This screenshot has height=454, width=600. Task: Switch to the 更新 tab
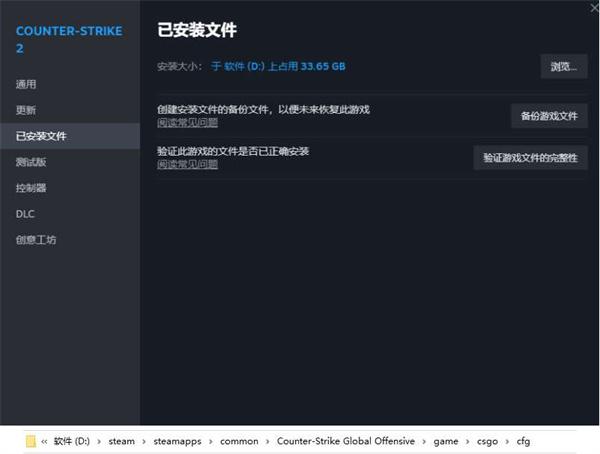26,110
